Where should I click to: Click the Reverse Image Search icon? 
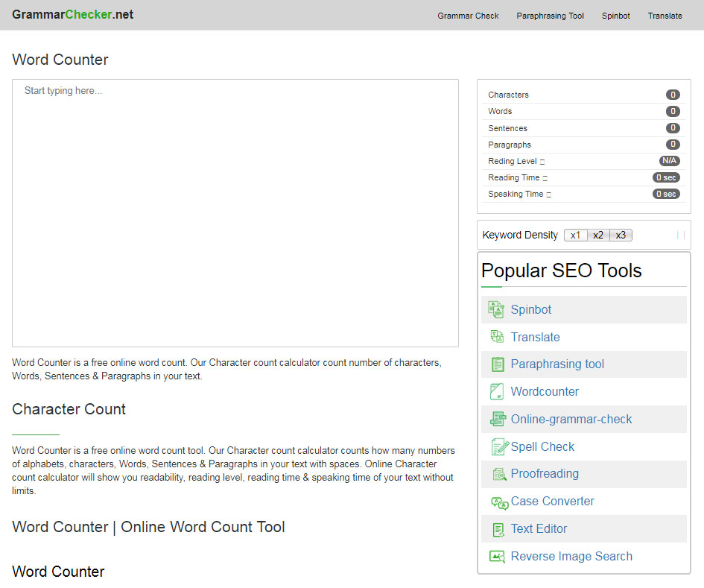pyautogui.click(x=497, y=557)
